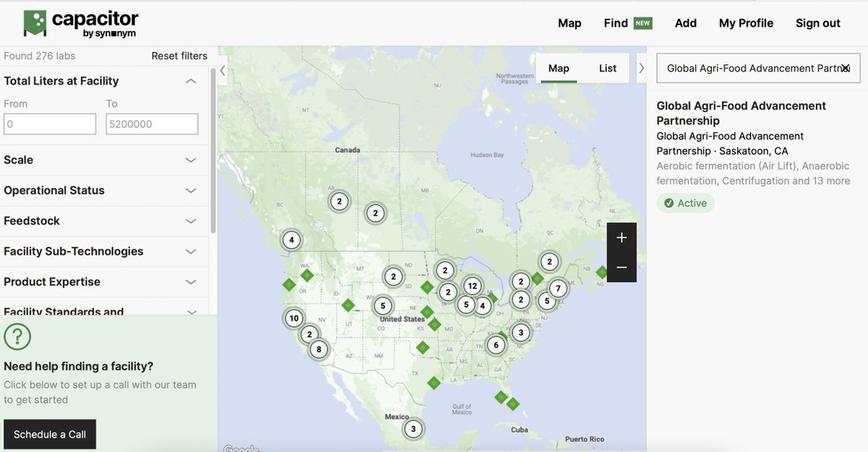Select the green diamond marker near the OR label
This screenshot has height=452, width=868.
coord(289,285)
